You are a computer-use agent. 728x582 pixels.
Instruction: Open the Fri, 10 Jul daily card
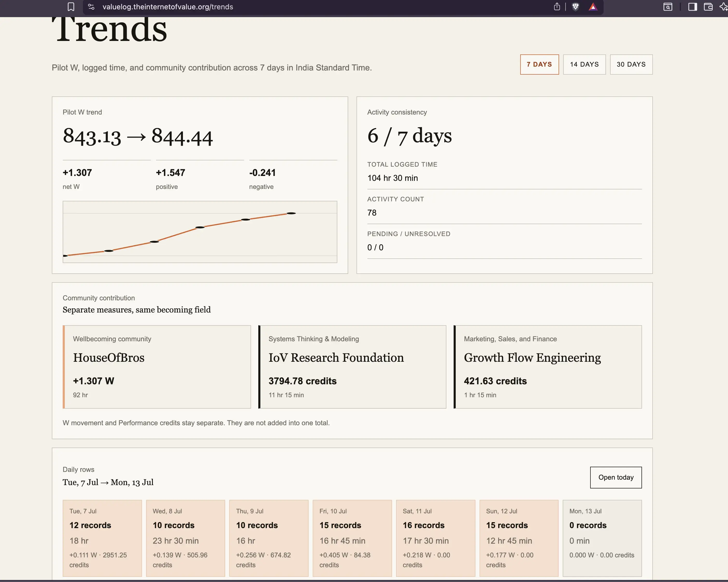point(352,538)
